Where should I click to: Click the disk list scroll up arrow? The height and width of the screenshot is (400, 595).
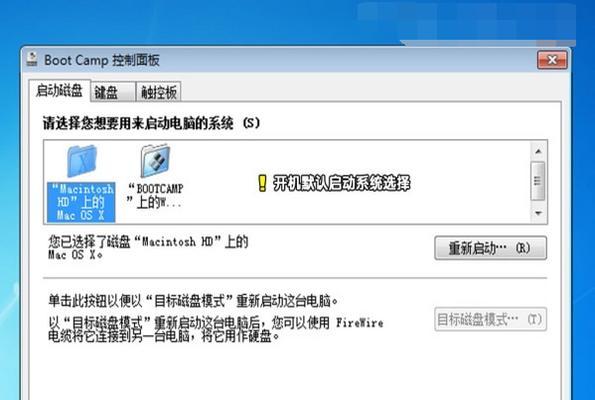[538, 152]
